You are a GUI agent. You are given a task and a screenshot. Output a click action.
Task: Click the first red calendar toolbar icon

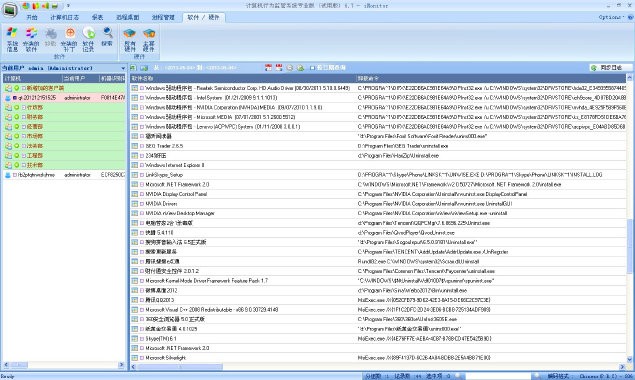(268, 68)
